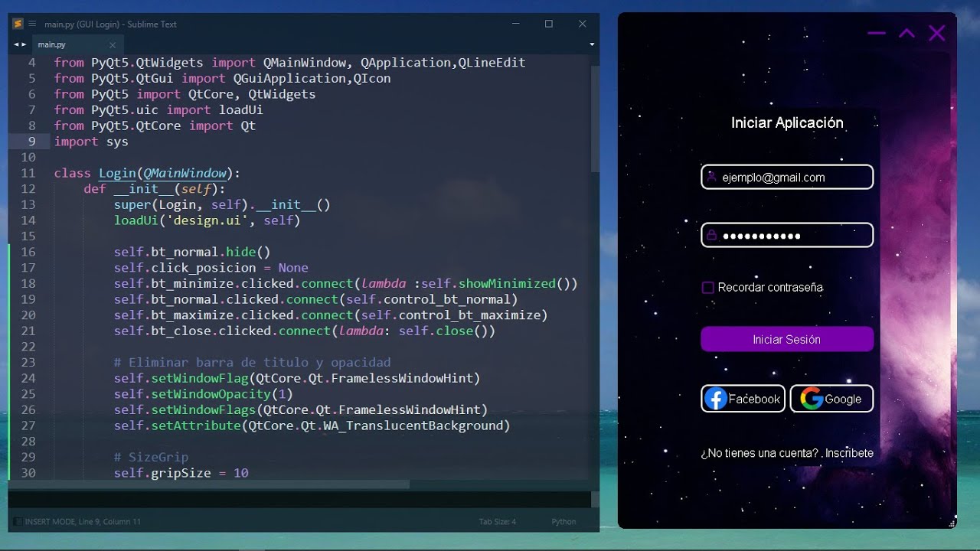Image resolution: width=980 pixels, height=551 pixels.
Task: Click the self.bt_normal.hide() line
Action: click(192, 252)
